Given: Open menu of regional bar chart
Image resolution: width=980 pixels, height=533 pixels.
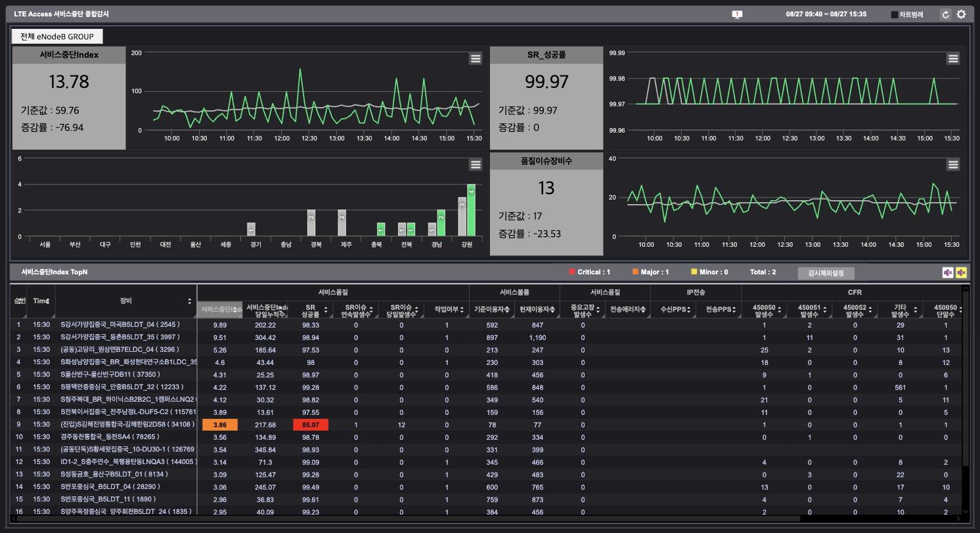Looking at the screenshot, I should coord(476,164).
